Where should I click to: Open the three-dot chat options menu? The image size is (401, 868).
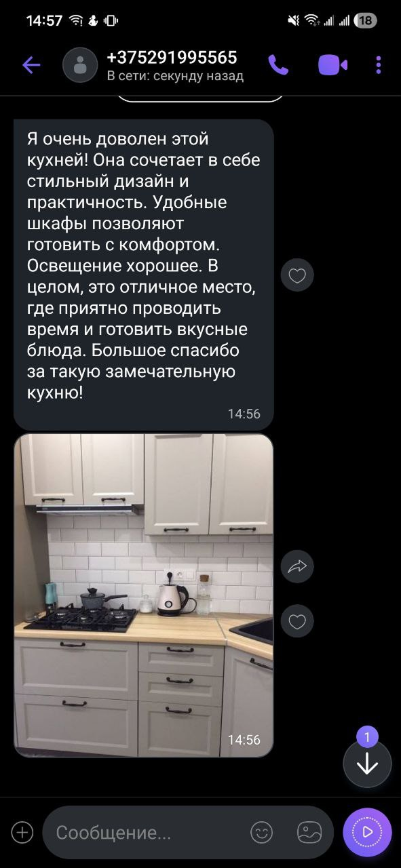[x=379, y=65]
